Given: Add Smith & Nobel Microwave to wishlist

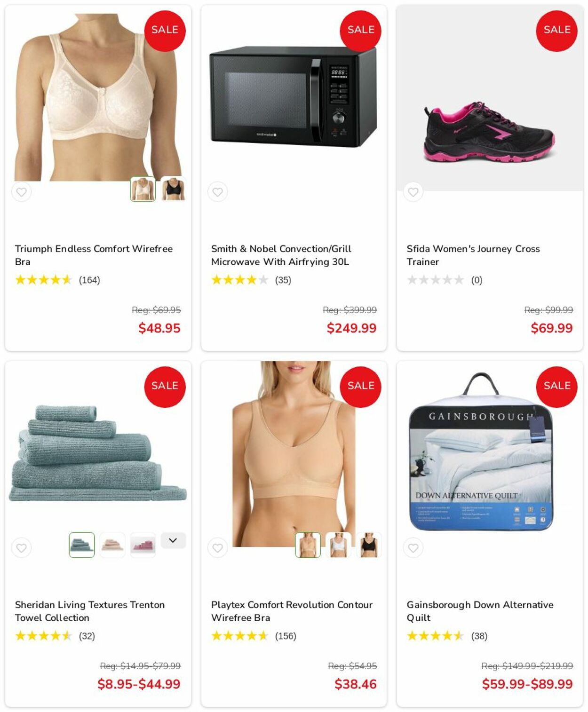Looking at the screenshot, I should coord(217,192).
